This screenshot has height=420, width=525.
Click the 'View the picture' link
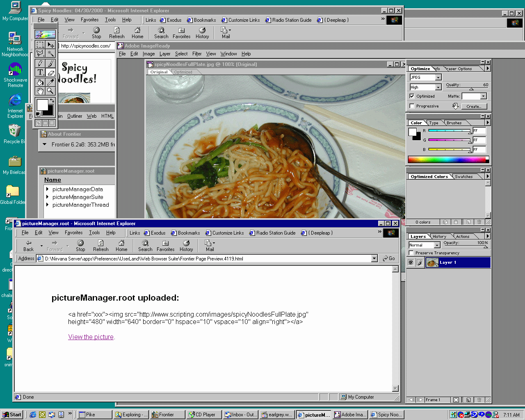click(x=91, y=337)
